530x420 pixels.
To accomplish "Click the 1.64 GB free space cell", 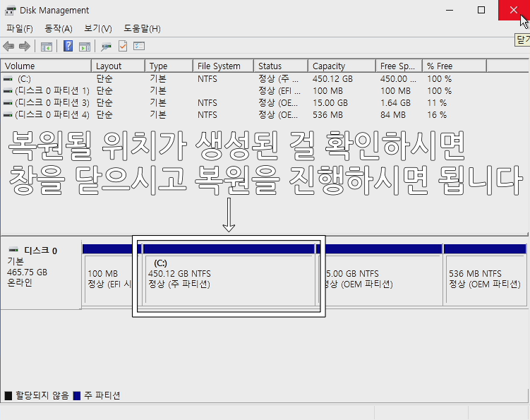I will (395, 103).
